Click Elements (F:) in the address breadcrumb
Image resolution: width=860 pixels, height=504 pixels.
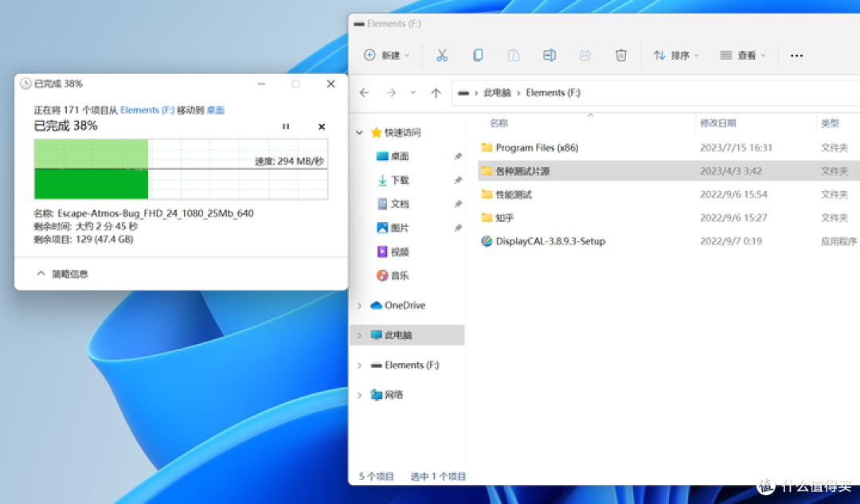pyautogui.click(x=553, y=92)
